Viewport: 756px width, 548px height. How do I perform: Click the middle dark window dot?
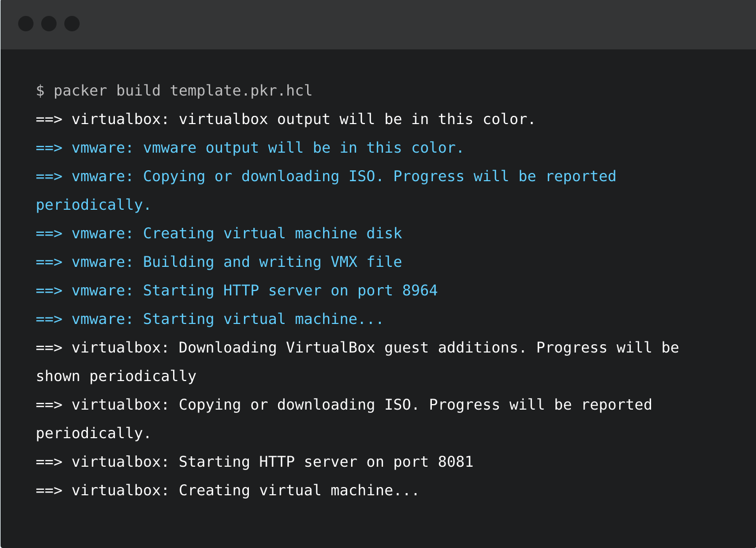49,24
